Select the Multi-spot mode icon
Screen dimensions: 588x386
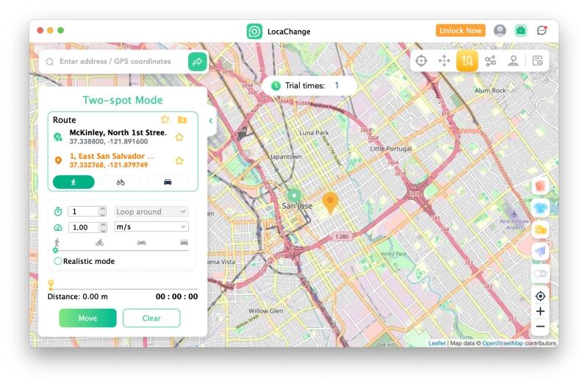(490, 61)
